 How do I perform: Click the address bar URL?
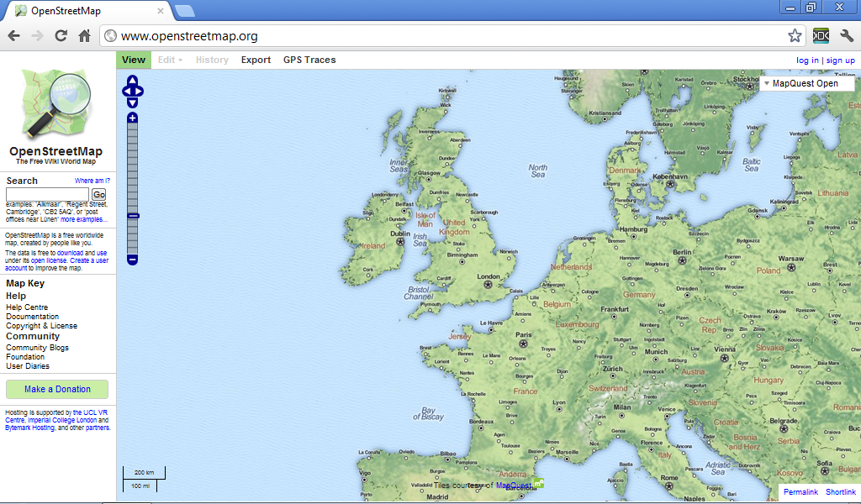189,36
